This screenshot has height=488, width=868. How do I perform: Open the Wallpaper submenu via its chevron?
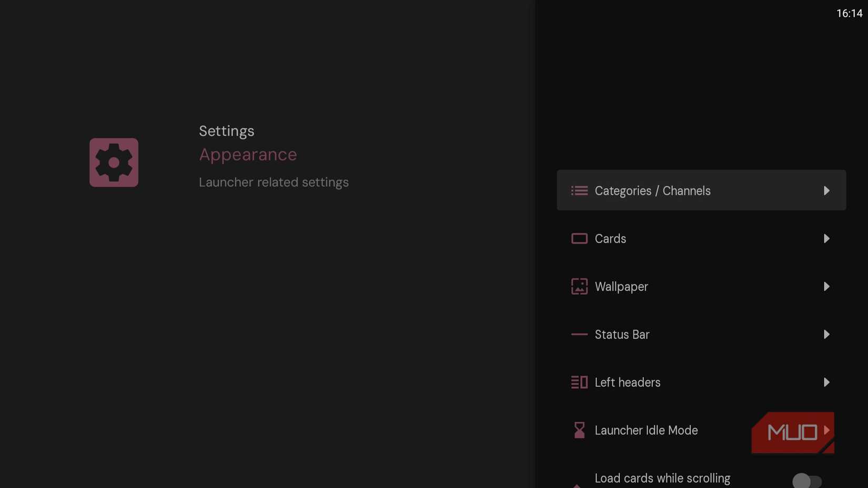(826, 287)
